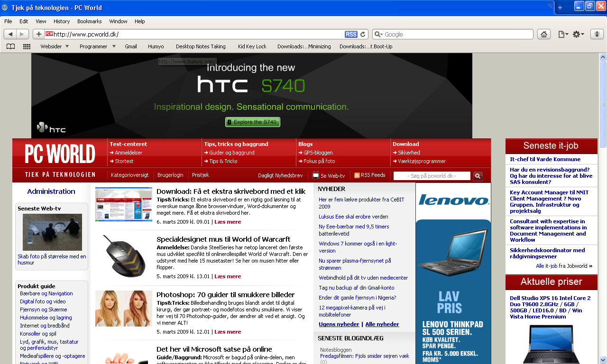607x364 pixels.
Task: Open Top Sites grid icon
Action: tap(27, 46)
